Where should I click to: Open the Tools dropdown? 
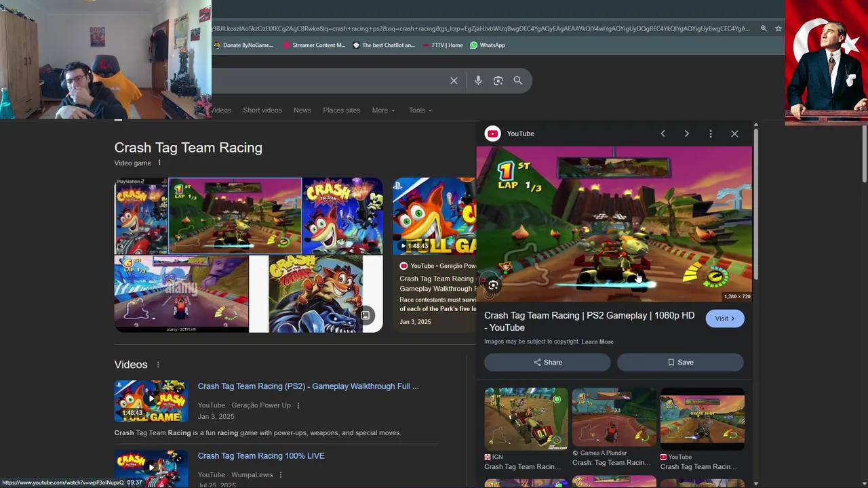420,110
